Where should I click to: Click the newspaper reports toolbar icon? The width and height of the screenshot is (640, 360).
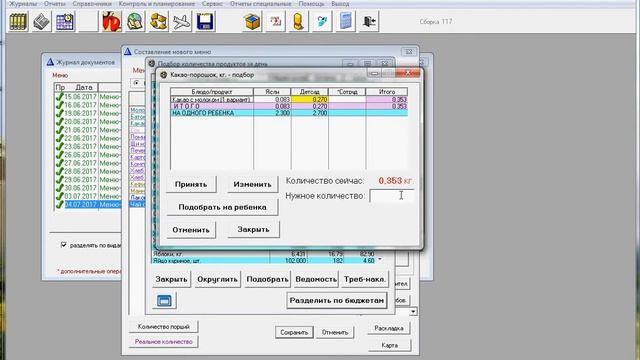[42, 21]
